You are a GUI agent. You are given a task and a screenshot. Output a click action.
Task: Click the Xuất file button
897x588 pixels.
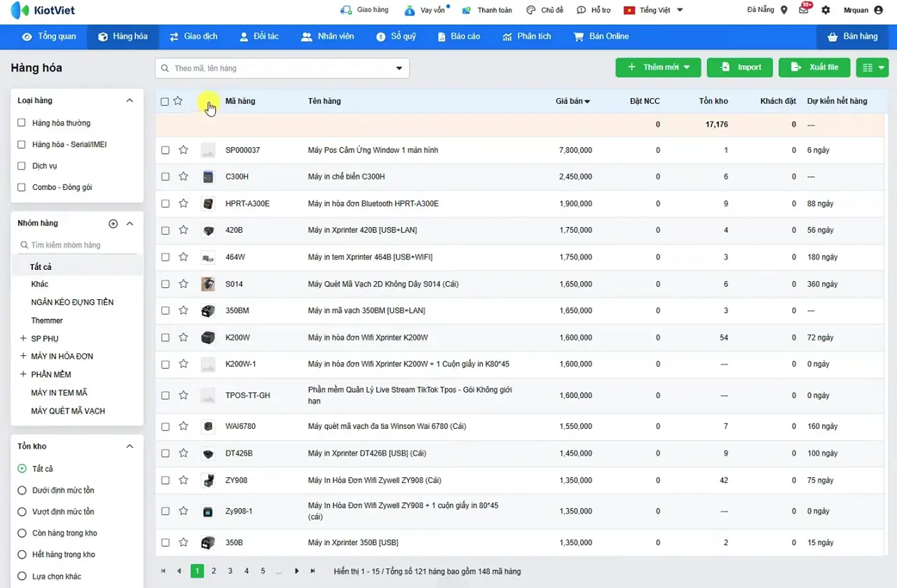814,67
